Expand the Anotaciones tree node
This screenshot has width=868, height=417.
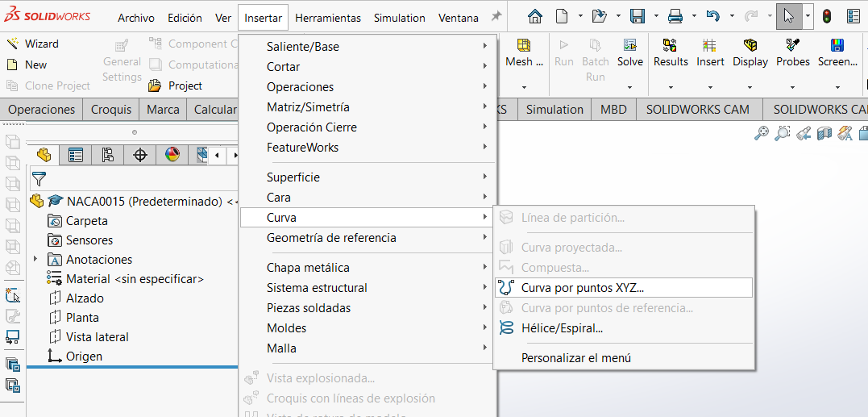coord(35,259)
